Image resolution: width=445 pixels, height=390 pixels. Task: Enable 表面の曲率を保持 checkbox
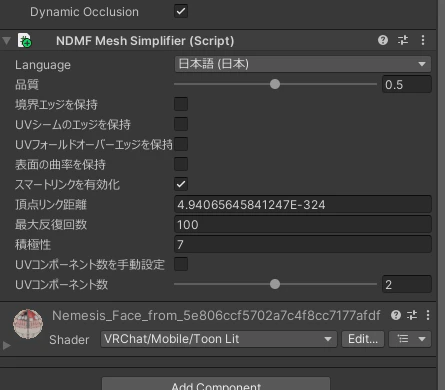(181, 164)
